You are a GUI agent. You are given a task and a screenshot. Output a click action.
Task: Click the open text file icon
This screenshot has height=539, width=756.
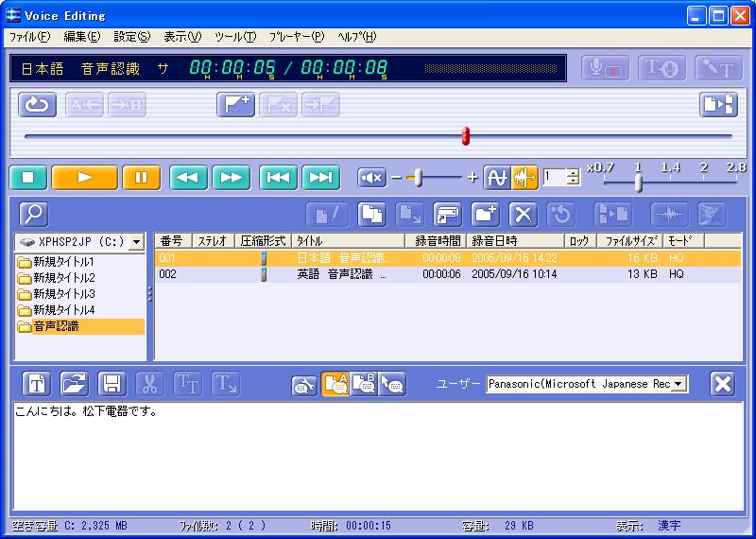pos(74,383)
